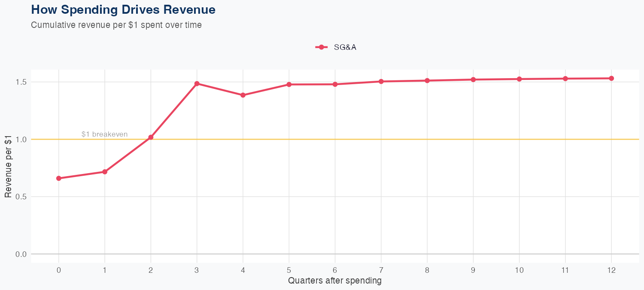The image size is (644, 290).
Task: Click the quarter 6 data point
Action: point(335,84)
